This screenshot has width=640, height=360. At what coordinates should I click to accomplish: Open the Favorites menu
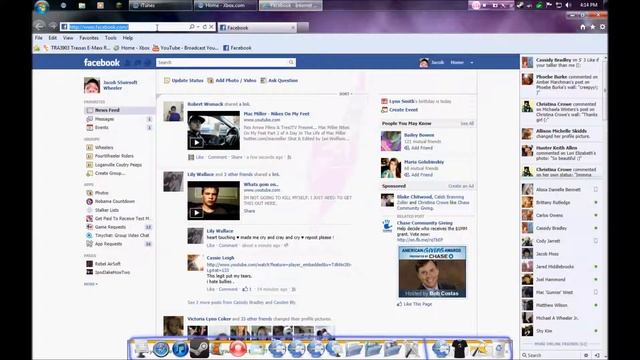[89, 38]
